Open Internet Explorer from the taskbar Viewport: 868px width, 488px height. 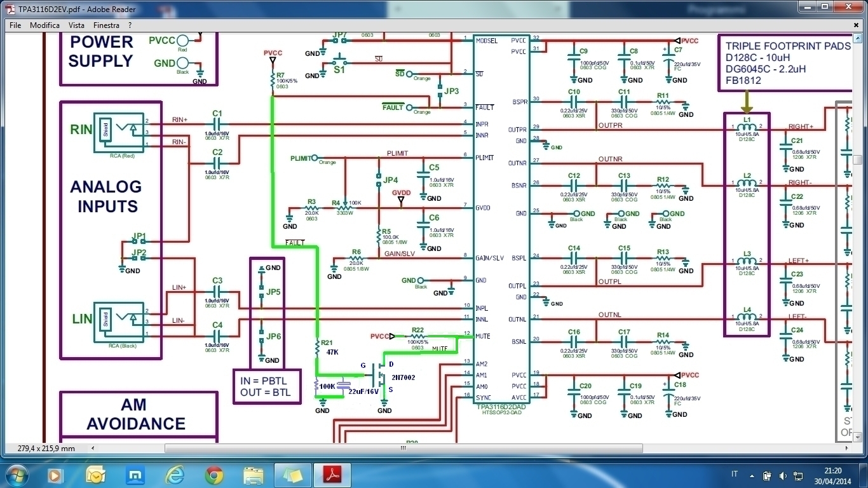(x=174, y=475)
